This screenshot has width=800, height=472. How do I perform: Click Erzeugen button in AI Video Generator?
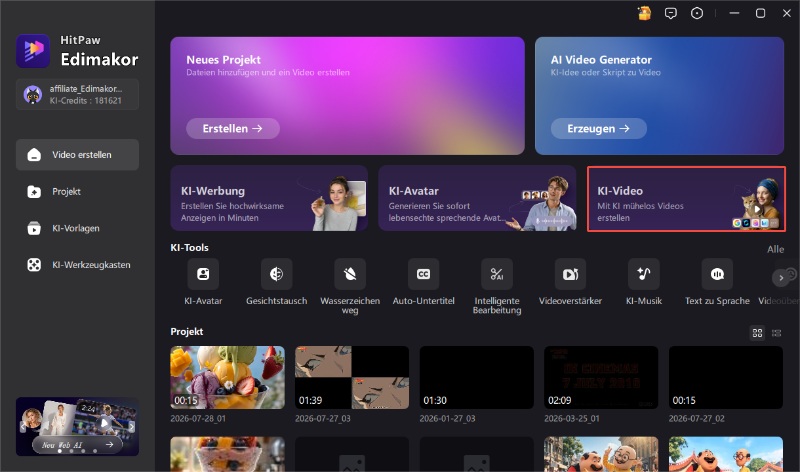pos(598,129)
